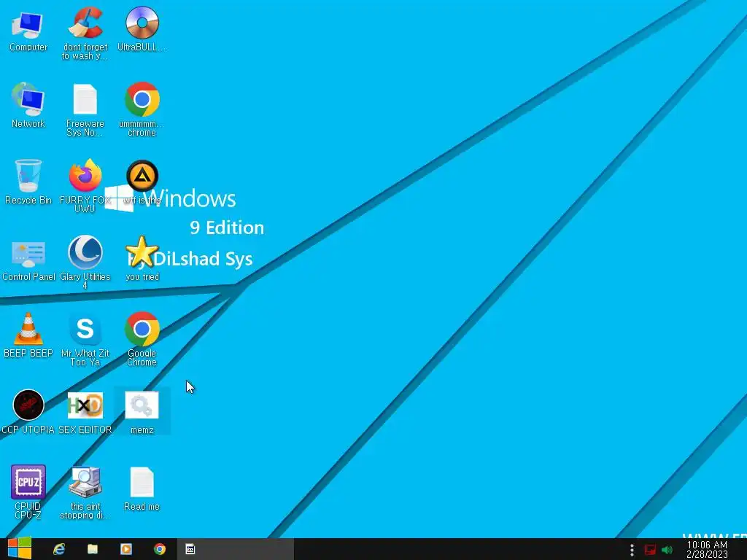Select the 'CCP UTOPIA' icon
Viewport: 747px width, 560px height.
click(x=28, y=413)
